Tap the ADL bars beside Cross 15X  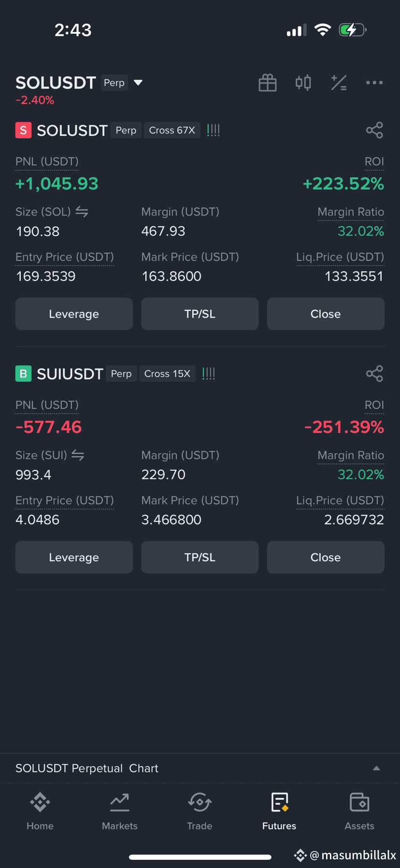(209, 374)
